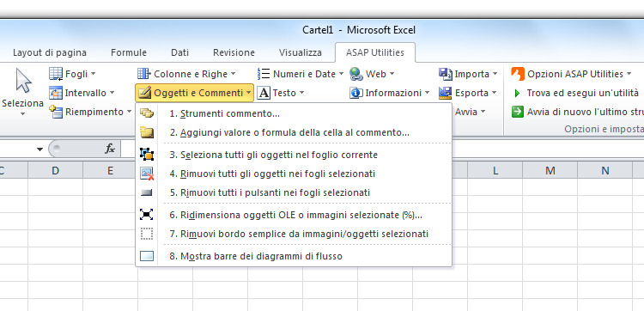This screenshot has width=644, height=311.
Task: Click the Fogli sheet icon
Action: 56,74
